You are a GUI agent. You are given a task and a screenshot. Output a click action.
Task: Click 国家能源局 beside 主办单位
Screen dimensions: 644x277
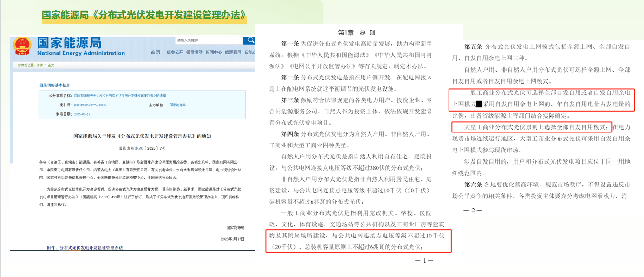[x=177, y=105]
